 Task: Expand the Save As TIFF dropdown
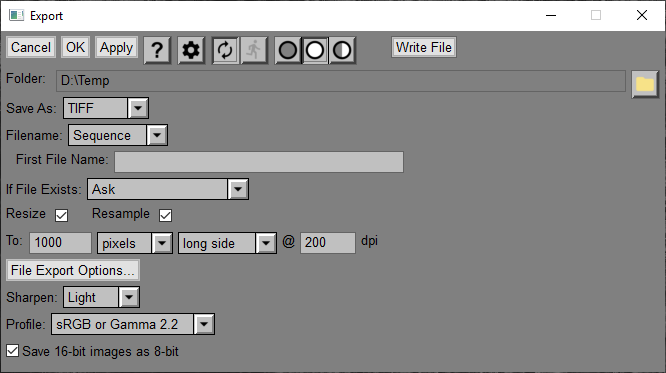tap(138, 108)
